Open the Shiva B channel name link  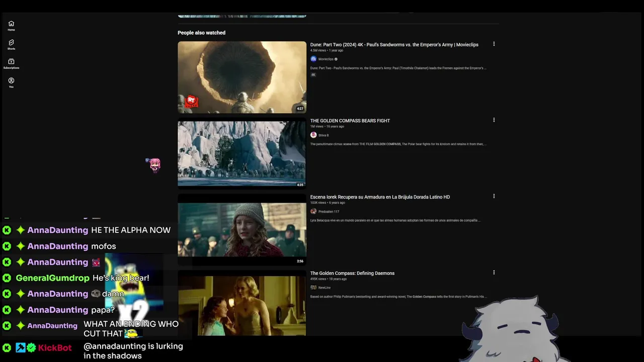point(324,135)
